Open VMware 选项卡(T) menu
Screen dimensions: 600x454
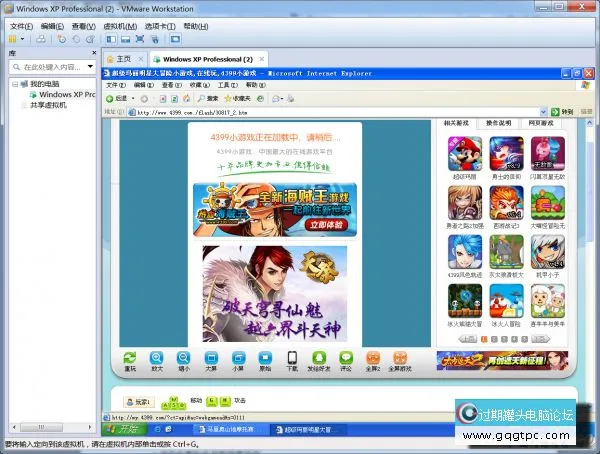click(x=160, y=26)
